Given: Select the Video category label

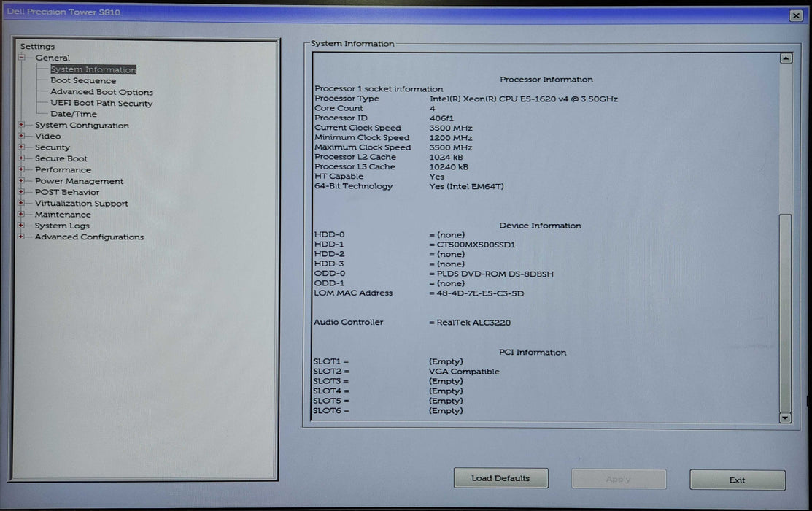Looking at the screenshot, I should pyautogui.click(x=47, y=136).
